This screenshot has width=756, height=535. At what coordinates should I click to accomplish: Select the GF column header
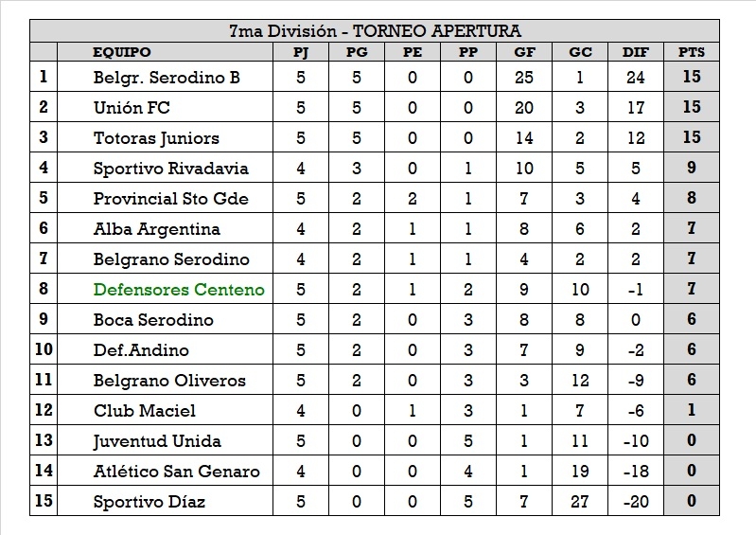click(x=523, y=53)
